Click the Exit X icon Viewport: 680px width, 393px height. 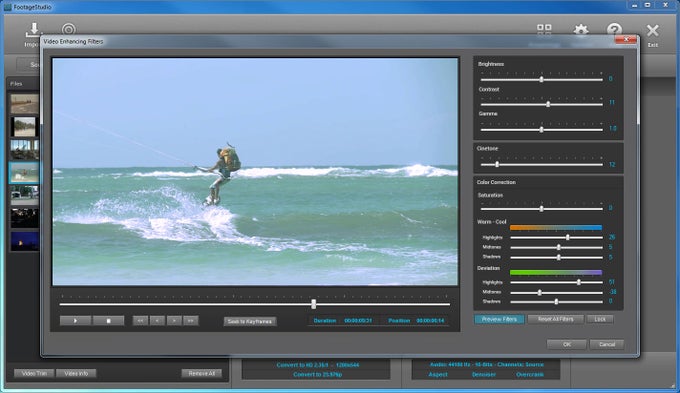pyautogui.click(x=652, y=31)
